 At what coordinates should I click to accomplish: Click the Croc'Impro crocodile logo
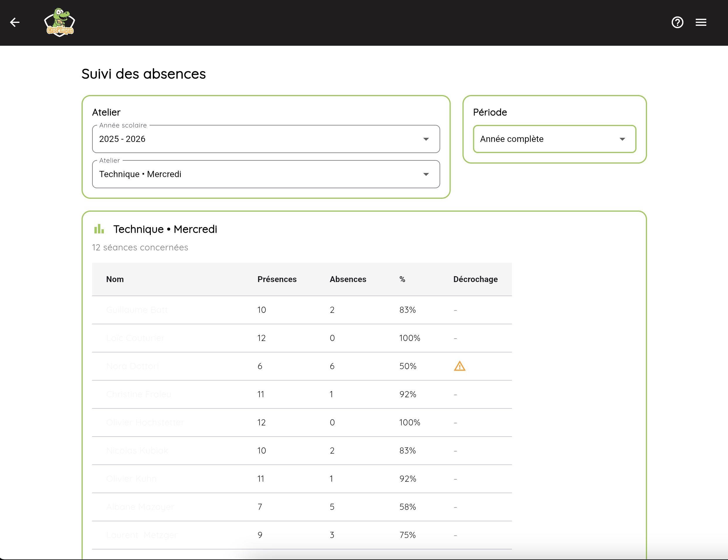tap(60, 22)
